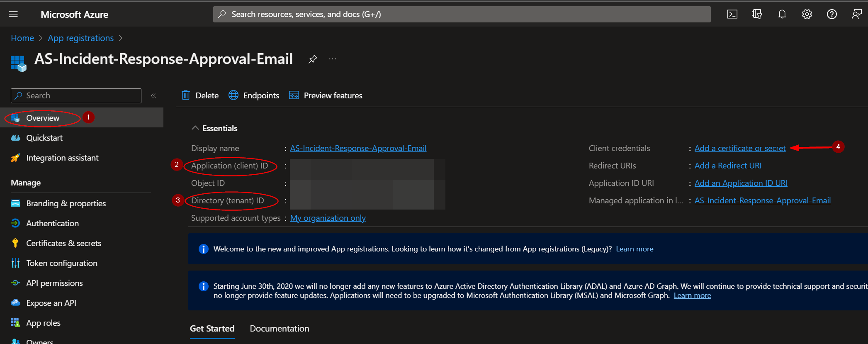Screen dimensions: 868x344
Task: Click Add a certificate or secret
Action: (x=740, y=148)
